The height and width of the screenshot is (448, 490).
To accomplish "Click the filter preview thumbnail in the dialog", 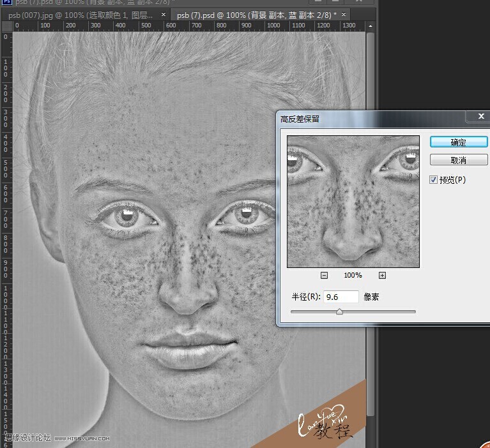I will click(353, 202).
